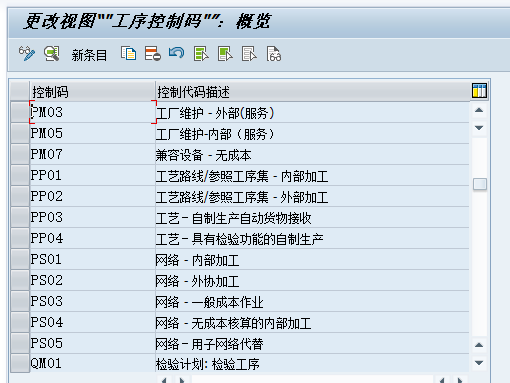Click the top scroll-up arrow of table
Viewport: 510px width, 383px height.
479,110
